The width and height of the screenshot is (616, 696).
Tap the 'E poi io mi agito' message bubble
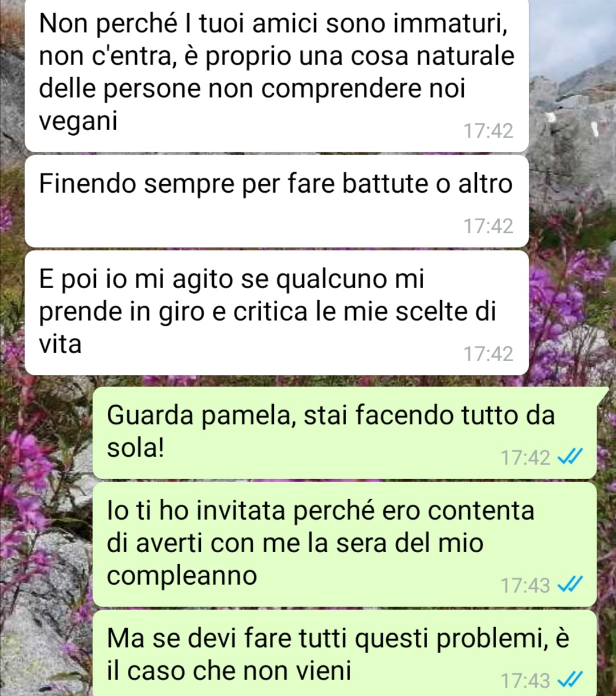(x=277, y=313)
